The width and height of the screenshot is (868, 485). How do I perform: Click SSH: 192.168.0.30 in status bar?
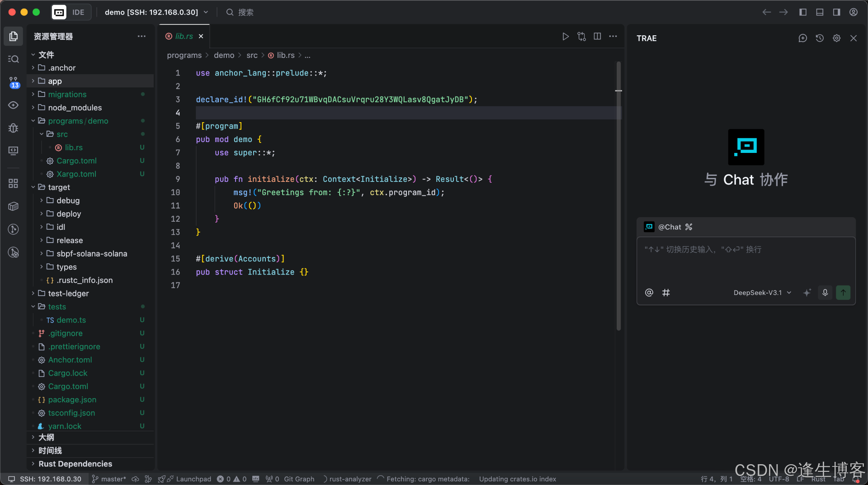[45, 479]
